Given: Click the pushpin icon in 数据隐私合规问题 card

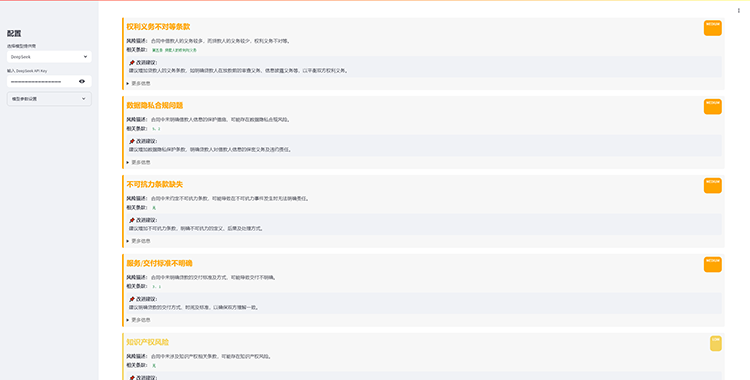Looking at the screenshot, I should (132, 141).
